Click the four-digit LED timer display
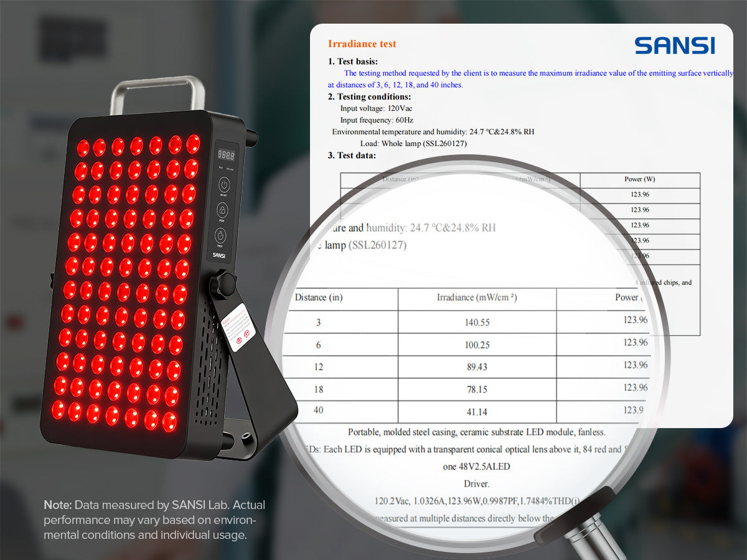Screen dimensions: 747x560 (225, 155)
